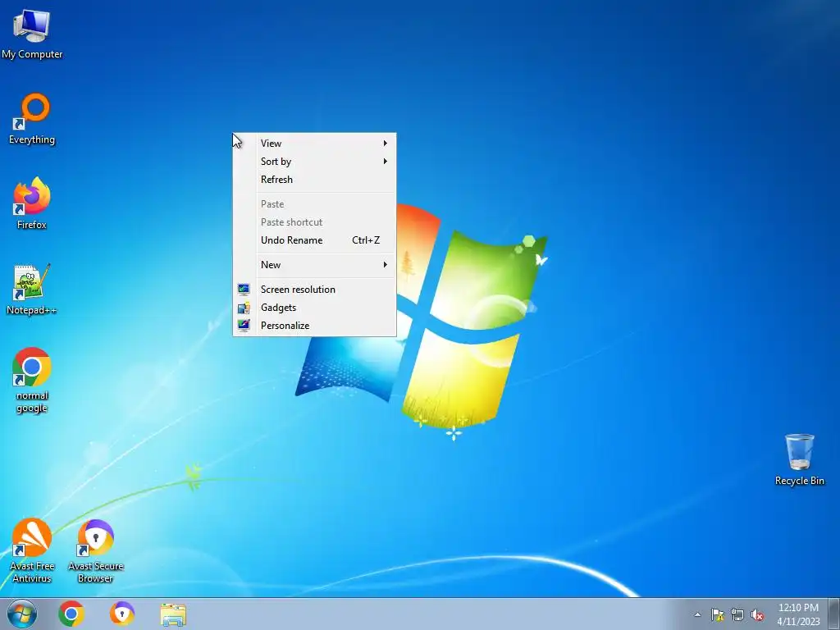
Task: Open Personalize from the context menu
Action: pyautogui.click(x=314, y=326)
